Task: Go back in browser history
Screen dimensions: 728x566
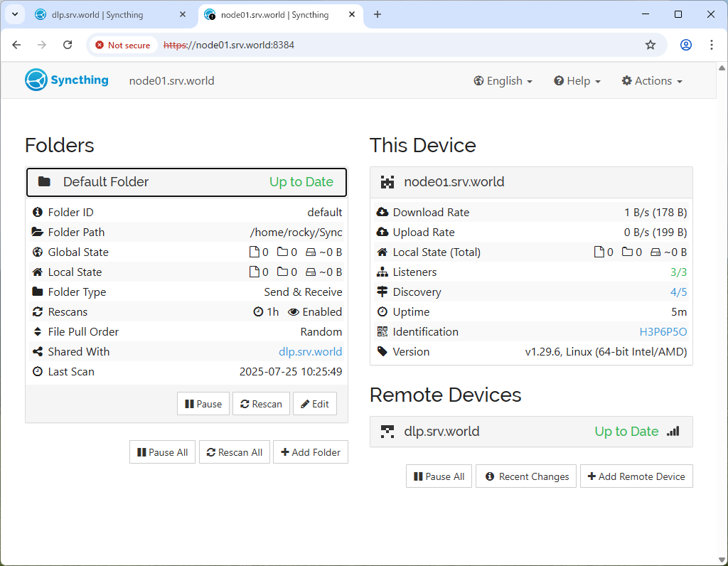Action: point(16,45)
